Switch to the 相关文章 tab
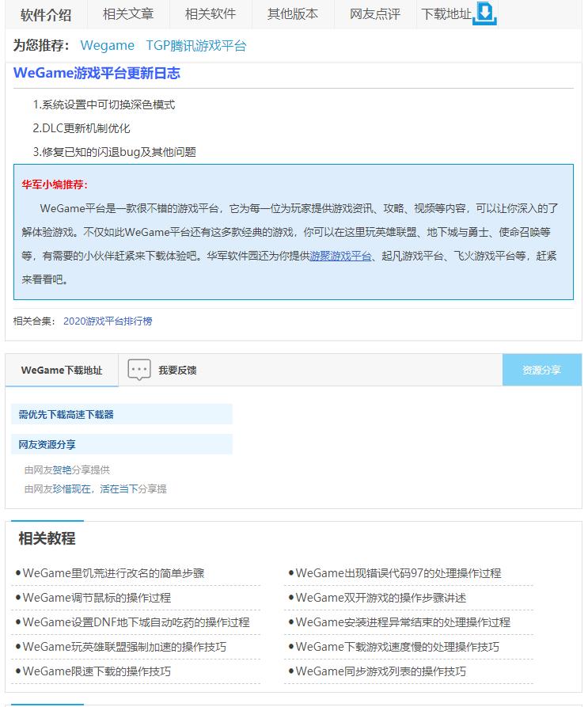 click(128, 14)
